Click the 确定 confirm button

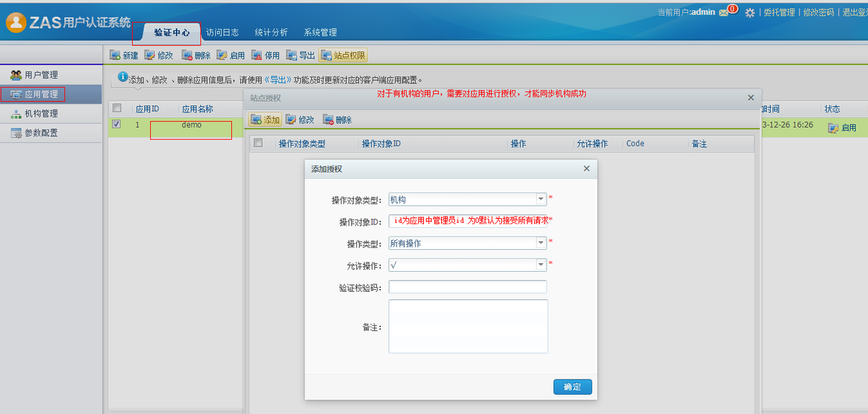pos(572,387)
